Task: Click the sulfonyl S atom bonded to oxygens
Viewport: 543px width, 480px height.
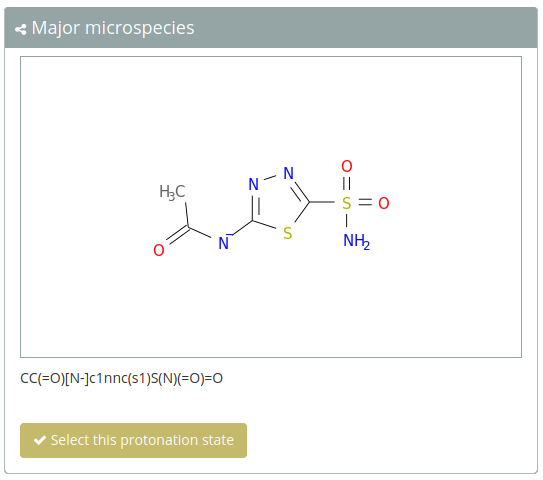Action: click(x=347, y=203)
